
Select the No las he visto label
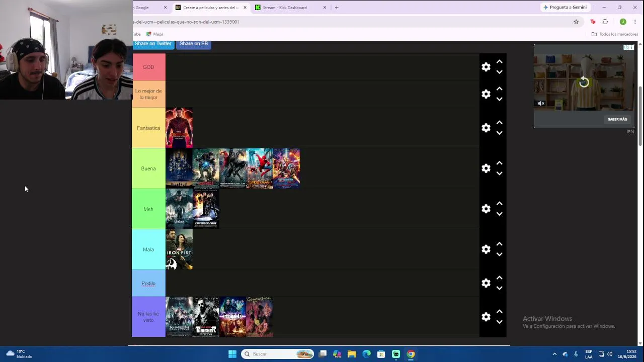tap(148, 317)
